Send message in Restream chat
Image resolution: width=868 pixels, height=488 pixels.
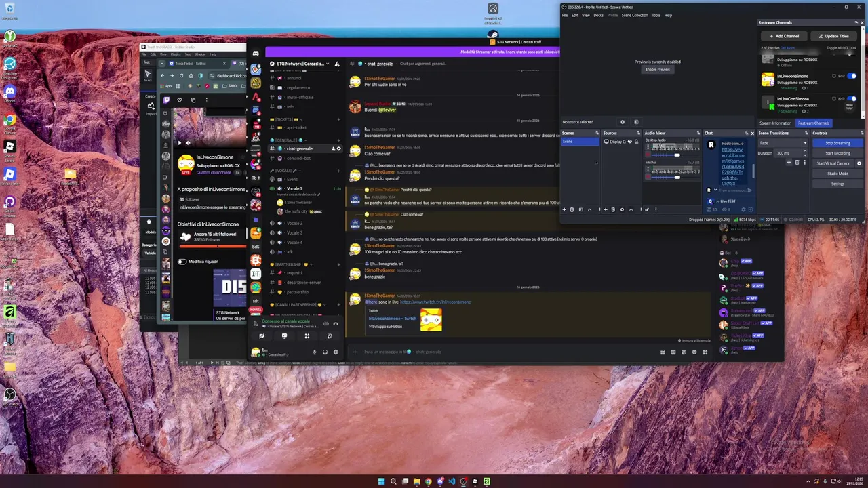(x=750, y=190)
